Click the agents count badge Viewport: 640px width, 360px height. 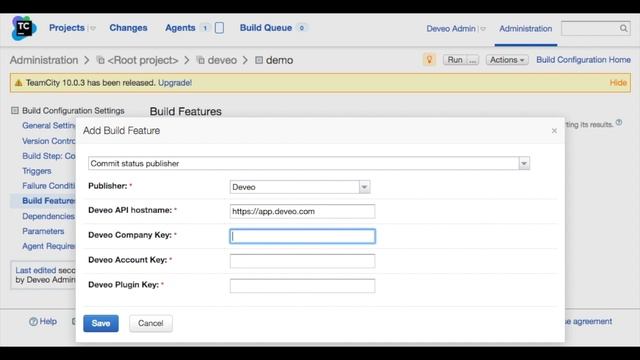[x=205, y=28]
